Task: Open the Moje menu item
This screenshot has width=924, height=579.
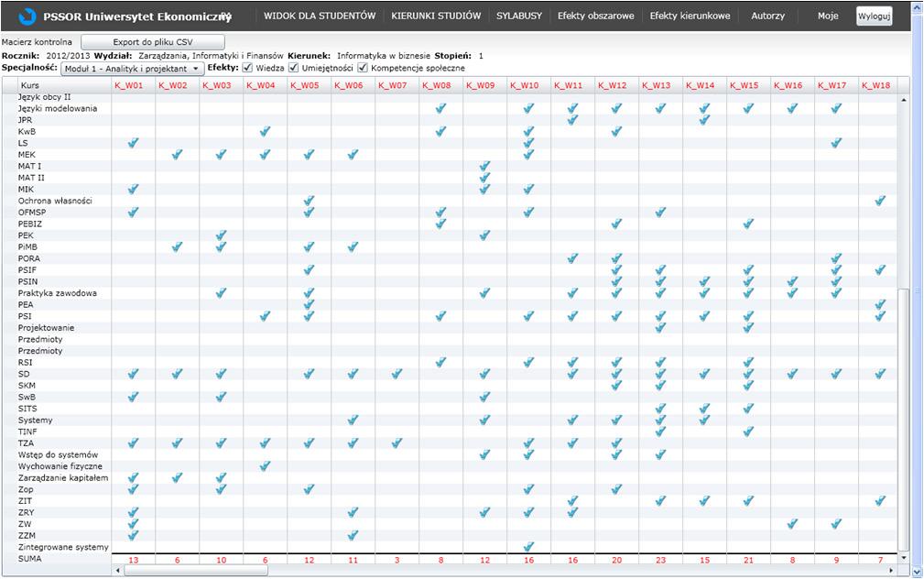Action: (827, 16)
